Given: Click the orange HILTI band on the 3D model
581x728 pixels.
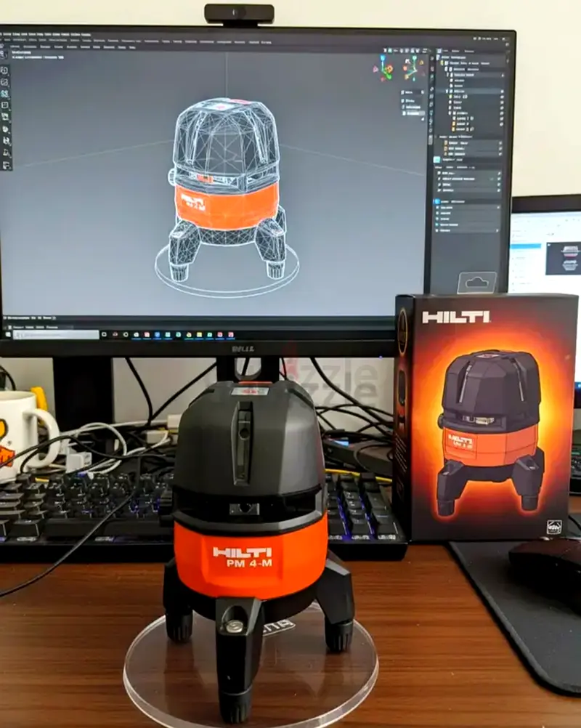Looking at the screenshot, I should pos(227,206).
